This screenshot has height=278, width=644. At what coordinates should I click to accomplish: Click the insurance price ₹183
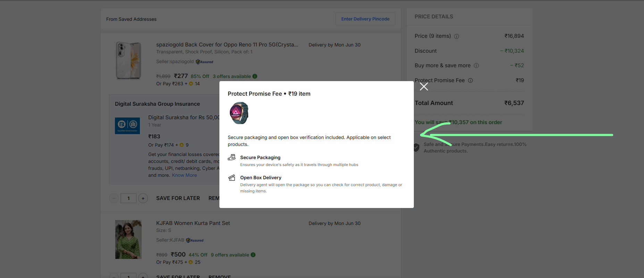coord(154,137)
